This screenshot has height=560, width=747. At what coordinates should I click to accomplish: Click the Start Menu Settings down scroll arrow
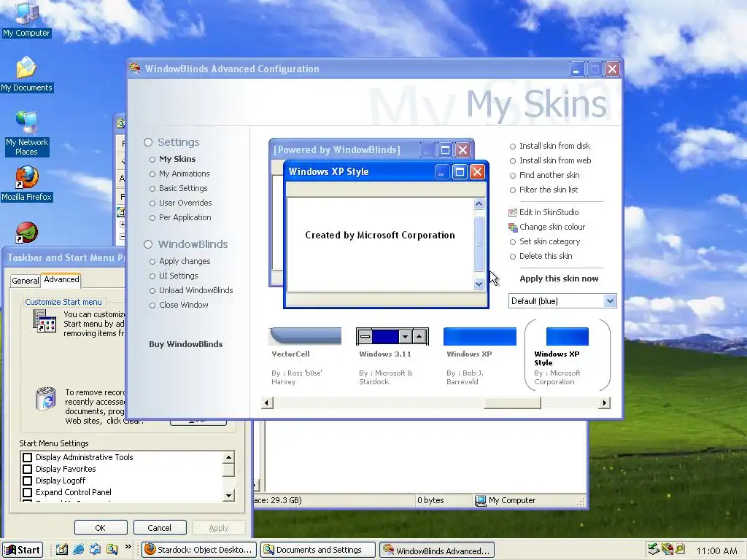click(228, 496)
